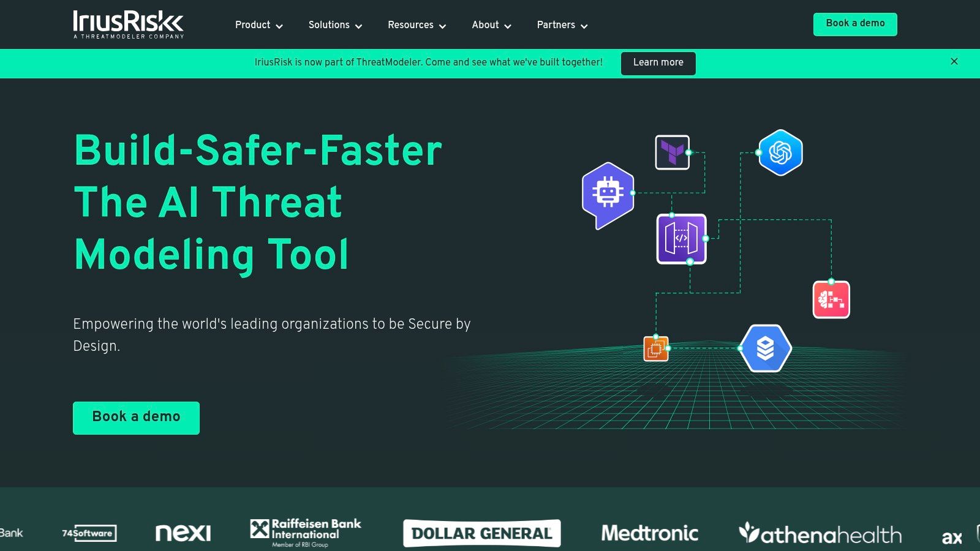980x551 pixels.
Task: Click the purple robot chat icon
Action: 608,195
